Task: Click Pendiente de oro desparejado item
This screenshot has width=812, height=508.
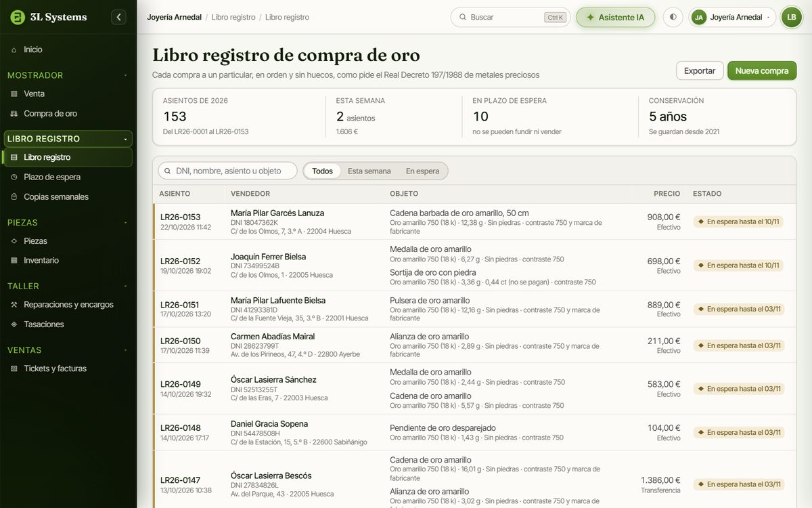Action: point(443,428)
